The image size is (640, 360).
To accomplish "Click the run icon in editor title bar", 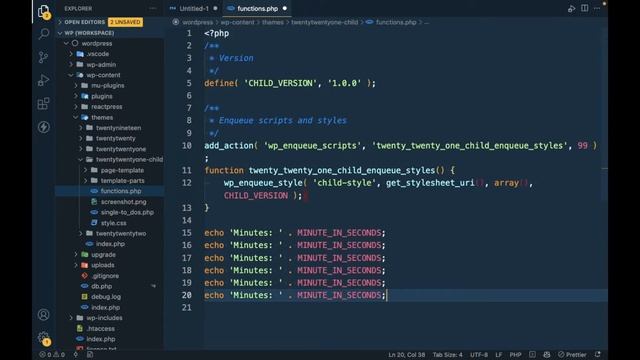I will [571, 9].
